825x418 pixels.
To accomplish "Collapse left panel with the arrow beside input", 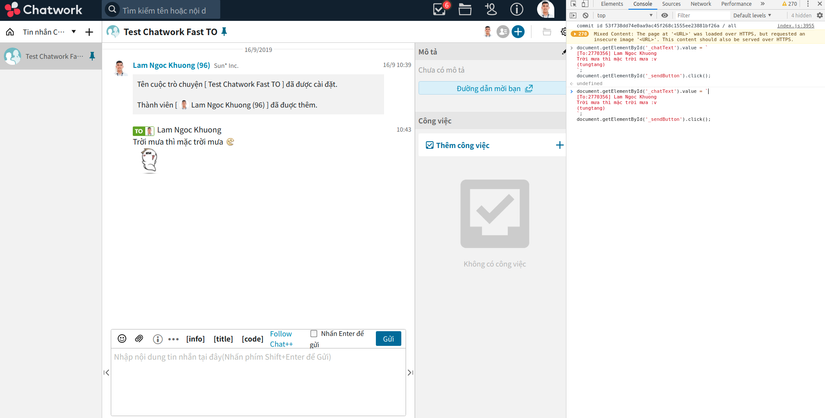I will pyautogui.click(x=106, y=373).
